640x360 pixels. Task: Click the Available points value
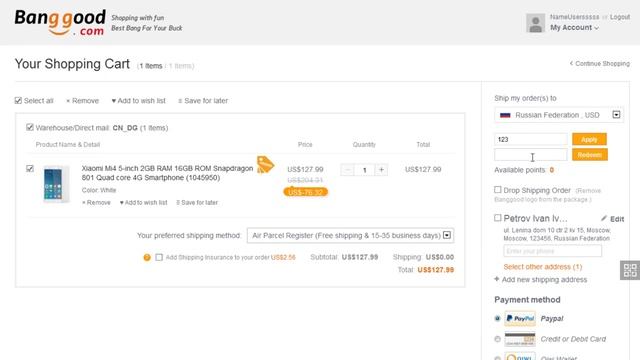tap(551, 170)
